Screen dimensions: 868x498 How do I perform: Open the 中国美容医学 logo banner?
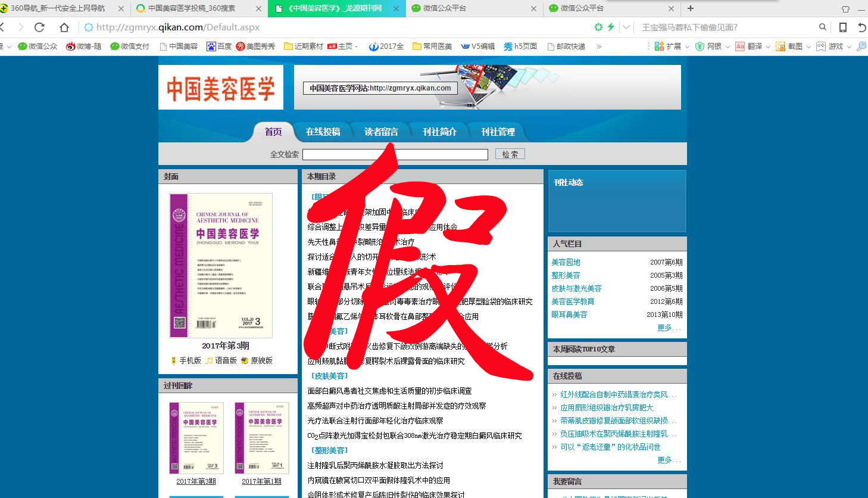(221, 88)
